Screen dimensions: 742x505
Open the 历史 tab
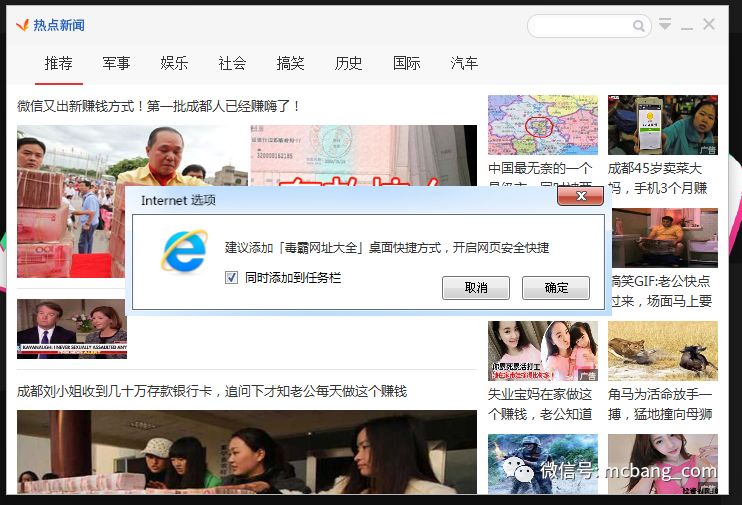pos(348,63)
